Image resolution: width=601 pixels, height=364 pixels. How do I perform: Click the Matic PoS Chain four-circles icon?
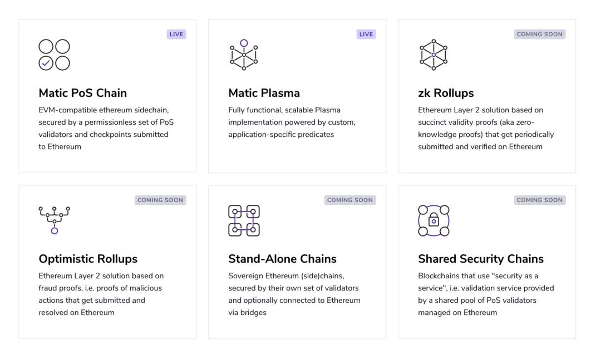pos(54,55)
